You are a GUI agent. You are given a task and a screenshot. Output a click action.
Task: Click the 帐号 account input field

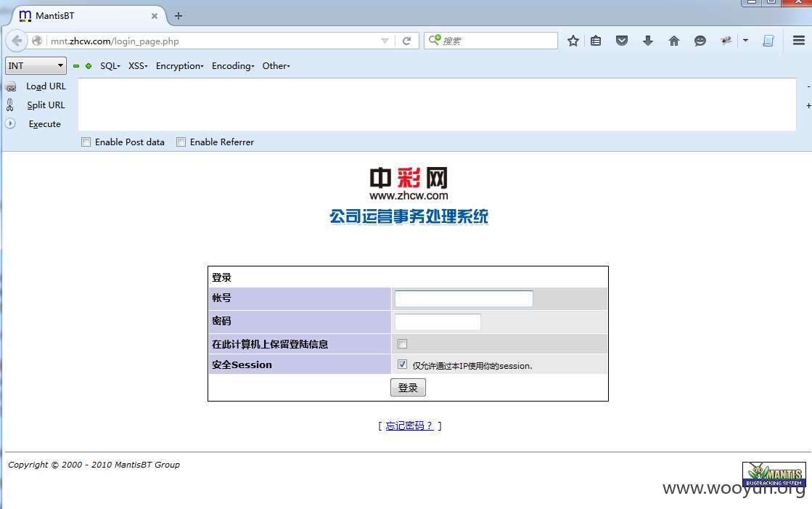tap(464, 298)
